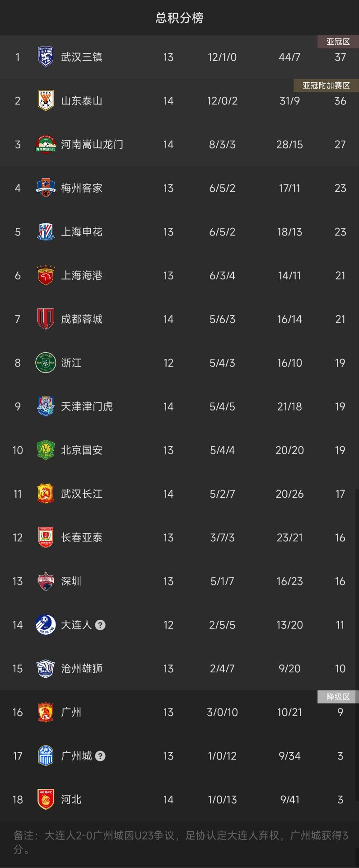The width and height of the screenshot is (359, 868).
Task: Tap the 深圳 club crest icon
Action: pos(46,581)
